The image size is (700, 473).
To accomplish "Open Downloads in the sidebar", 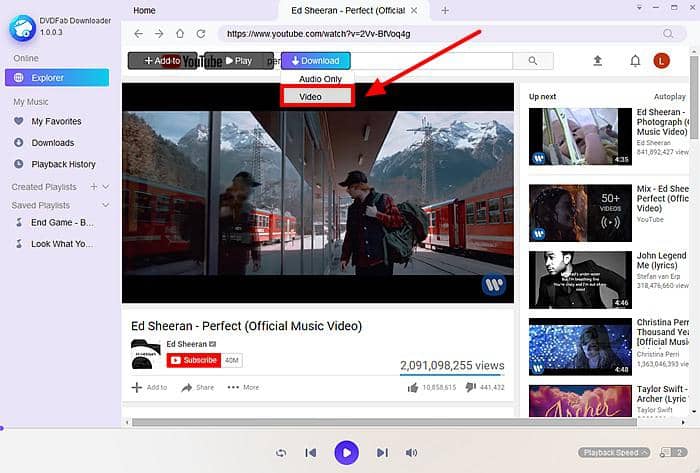I will (x=52, y=143).
